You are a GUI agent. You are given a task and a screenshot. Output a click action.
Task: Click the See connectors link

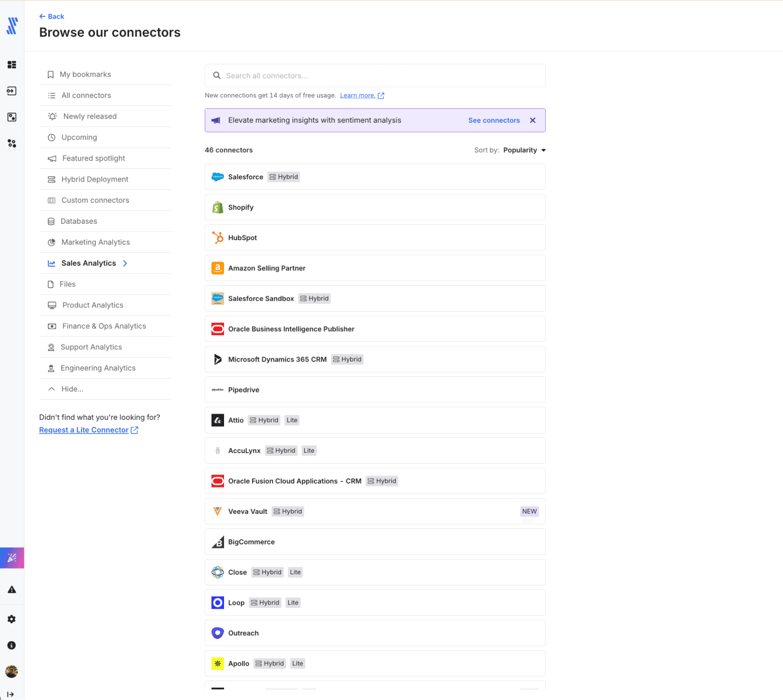pyautogui.click(x=494, y=120)
